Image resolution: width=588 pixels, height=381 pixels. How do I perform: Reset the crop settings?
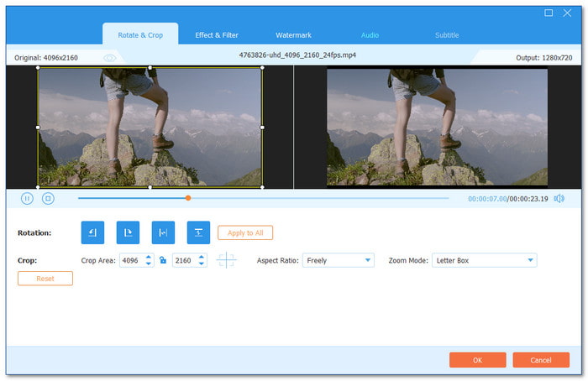45,279
